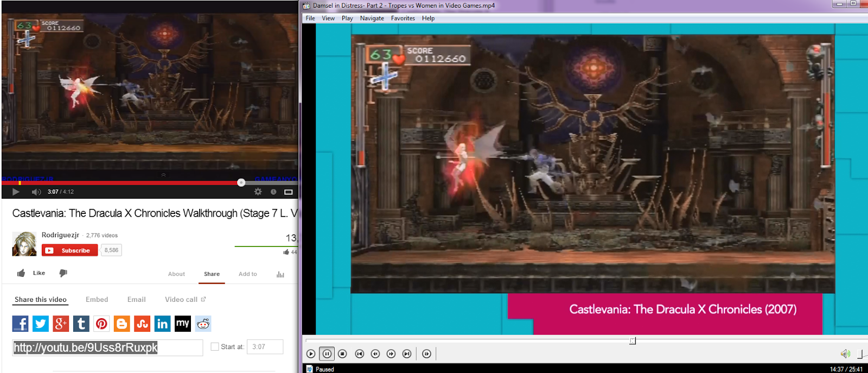The width and height of the screenshot is (868, 373).
Task: Open the Video call link
Action: click(x=185, y=300)
